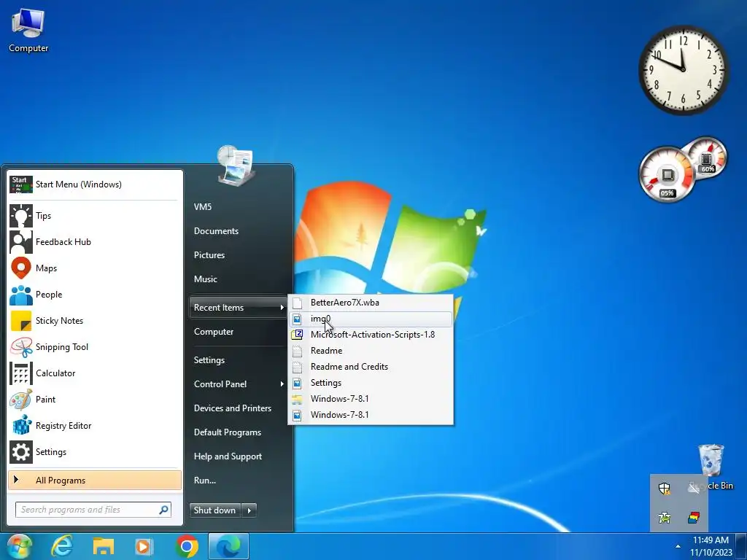Open Microsoft Edge from the taskbar
Image resolution: width=747 pixels, height=560 pixels.
(228, 546)
